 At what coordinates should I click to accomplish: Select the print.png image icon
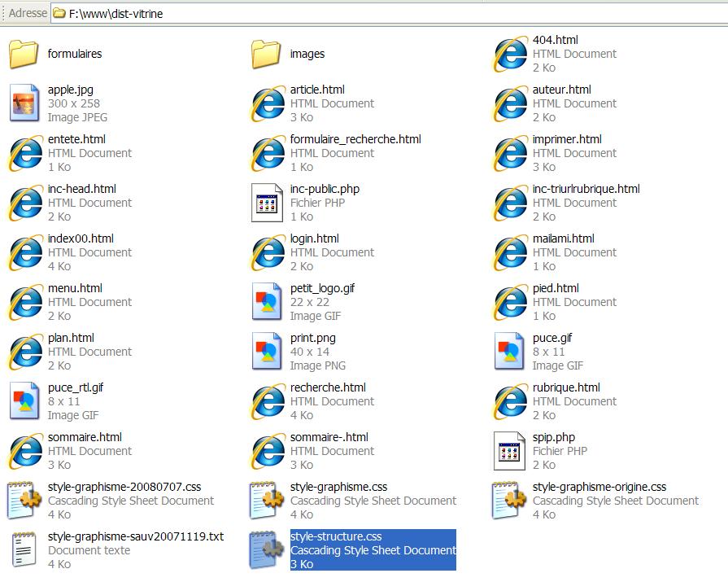pos(267,351)
